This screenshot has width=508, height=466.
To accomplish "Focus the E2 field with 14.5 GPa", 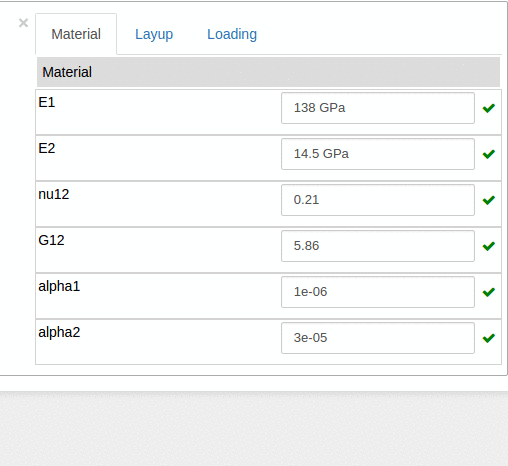I will tap(378, 154).
